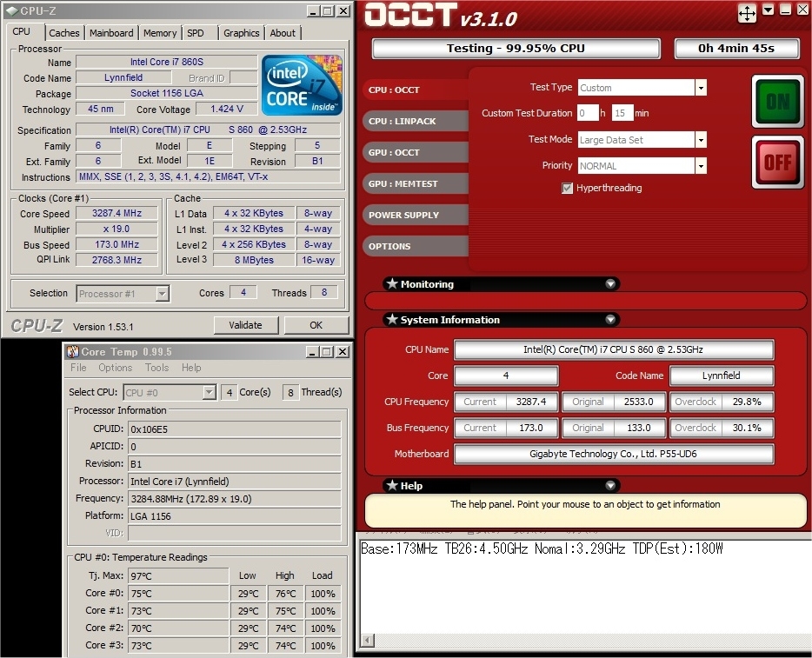Image resolution: width=812 pixels, height=658 pixels.
Task: Click the 0h 4min 45s elapsed timer
Action: pyautogui.click(x=736, y=49)
